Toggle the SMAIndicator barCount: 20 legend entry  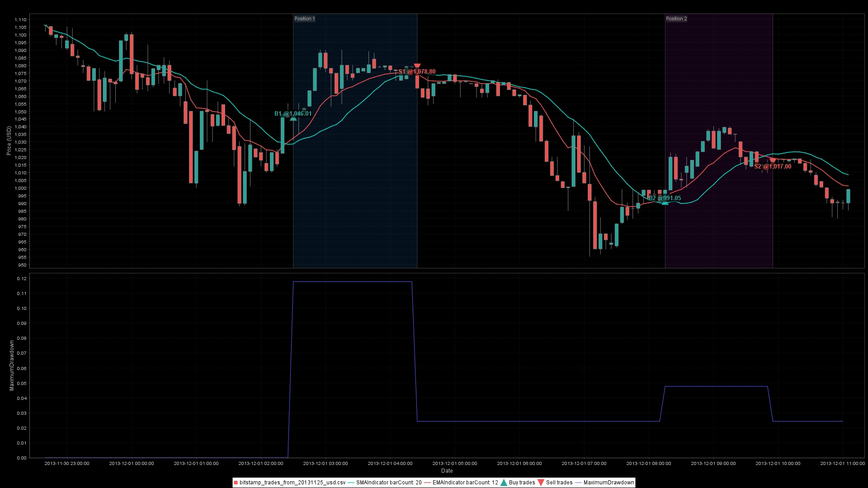click(388, 483)
